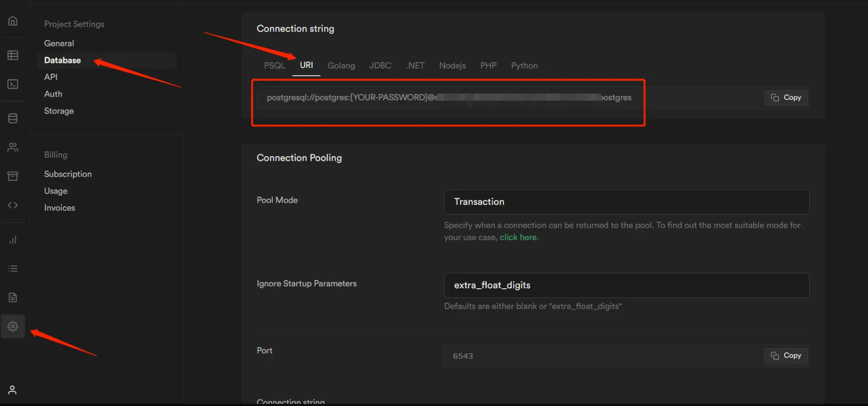Viewport: 868px width, 406px height.
Task: Follow the 'click here' pool mode link
Action: click(518, 238)
